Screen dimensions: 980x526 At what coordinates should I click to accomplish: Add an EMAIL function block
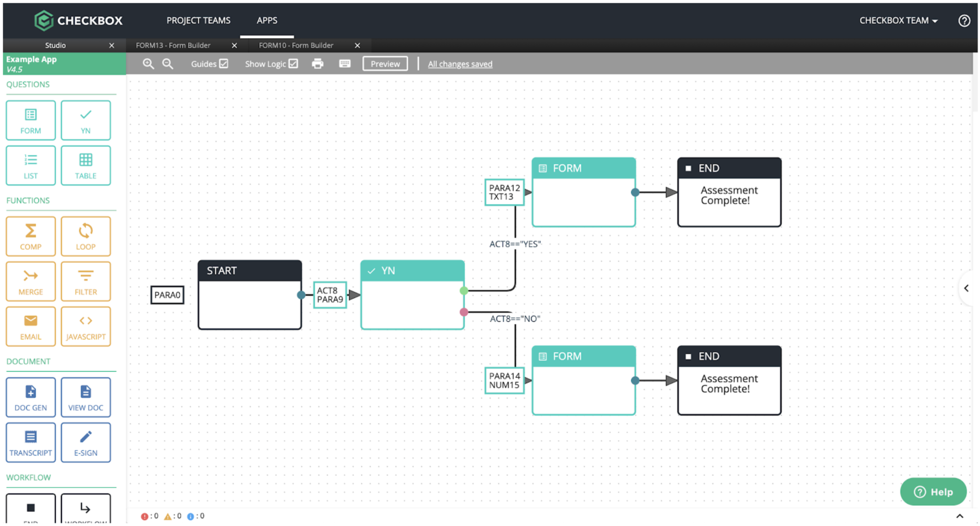click(31, 326)
